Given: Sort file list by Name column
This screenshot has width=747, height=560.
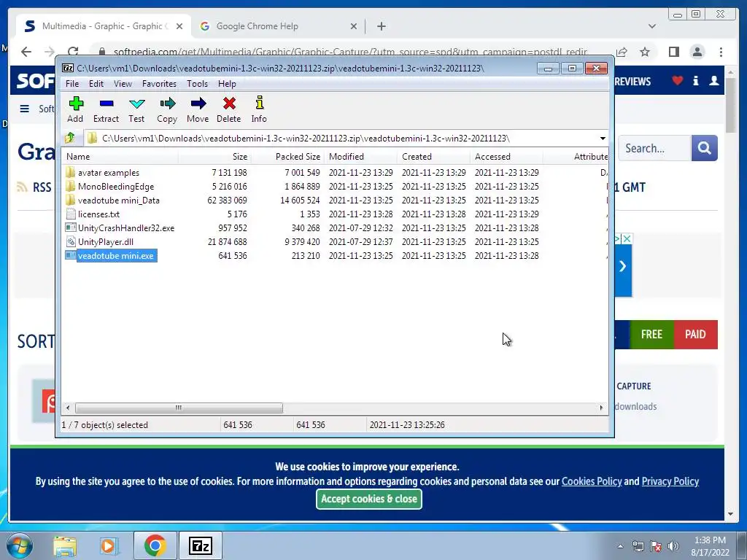Looking at the screenshot, I should point(120,157).
